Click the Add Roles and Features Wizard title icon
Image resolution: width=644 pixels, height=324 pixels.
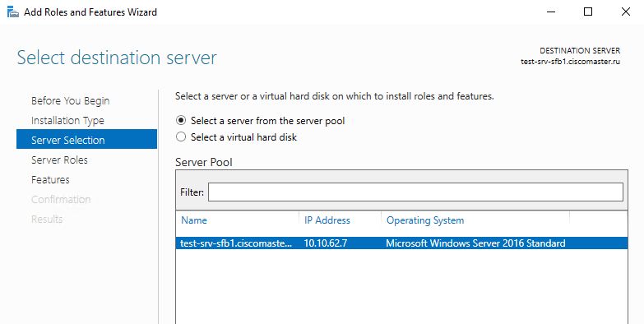[13, 12]
